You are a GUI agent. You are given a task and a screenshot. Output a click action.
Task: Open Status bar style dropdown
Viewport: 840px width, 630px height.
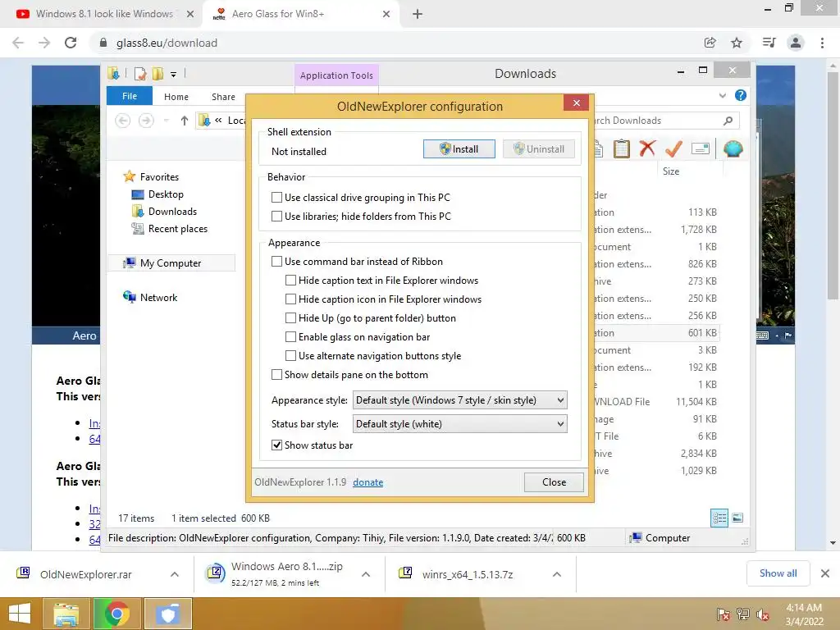point(459,424)
